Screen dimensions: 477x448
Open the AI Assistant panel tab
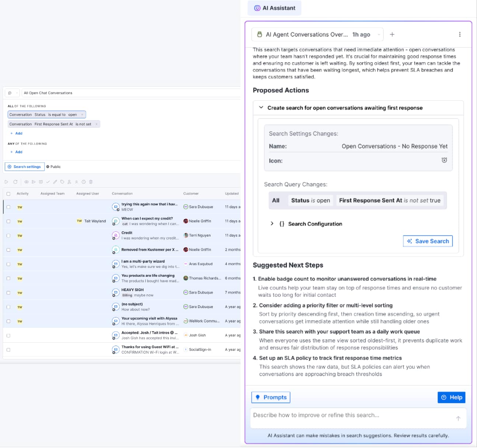[274, 8]
